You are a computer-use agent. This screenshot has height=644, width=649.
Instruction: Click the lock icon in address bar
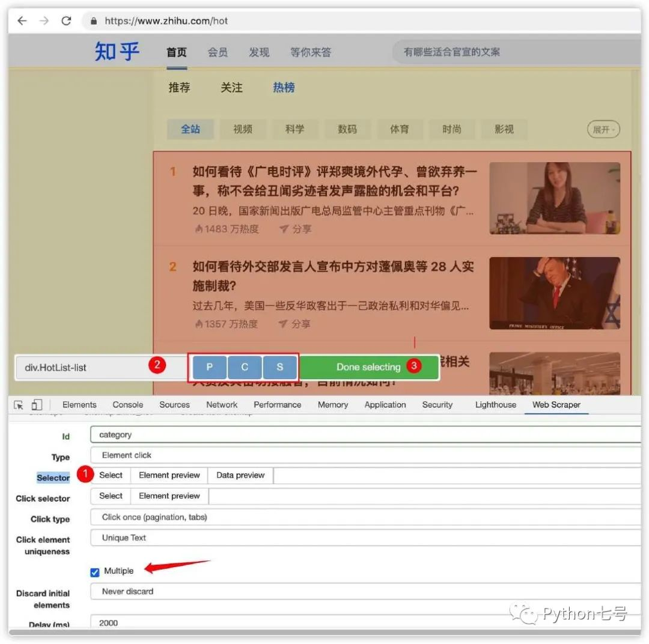[94, 21]
